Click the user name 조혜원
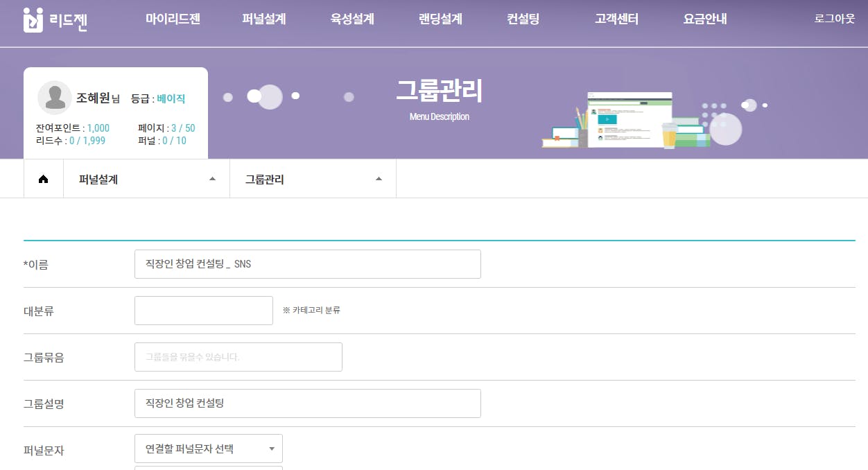868x470 pixels. click(x=93, y=98)
